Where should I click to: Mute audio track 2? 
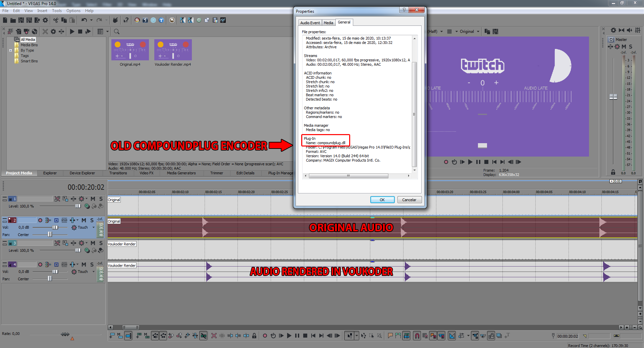click(x=84, y=220)
